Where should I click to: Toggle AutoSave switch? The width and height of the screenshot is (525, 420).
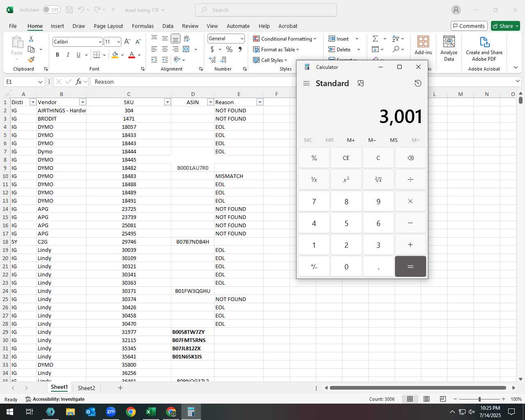pyautogui.click(x=51, y=10)
